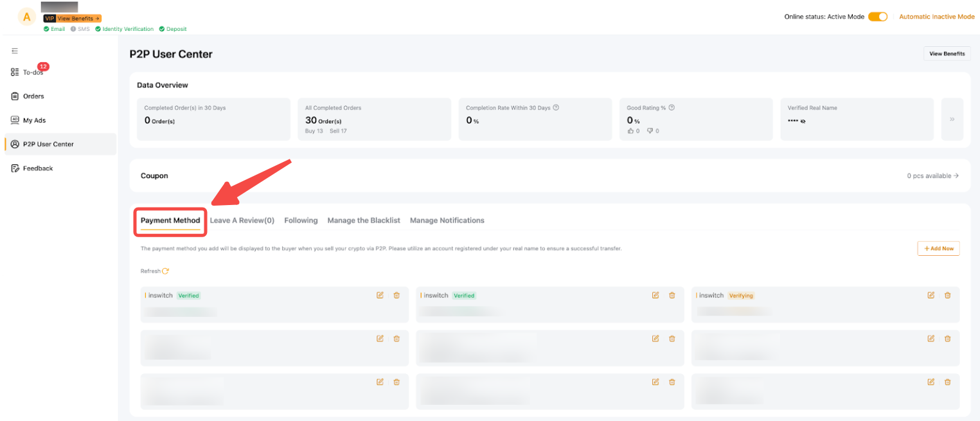The width and height of the screenshot is (980, 421).
Task: Click the Refresh icon under Payment Method
Action: coord(165,271)
